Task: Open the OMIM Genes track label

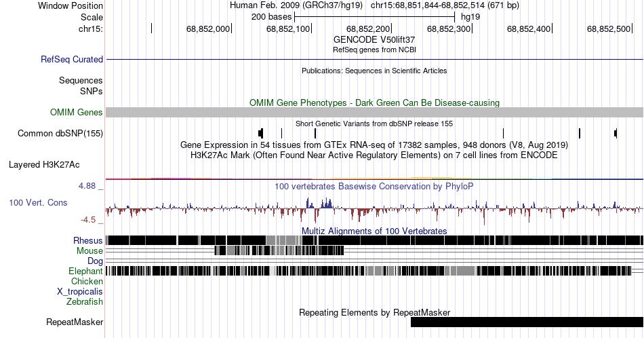Action: pyautogui.click(x=77, y=112)
